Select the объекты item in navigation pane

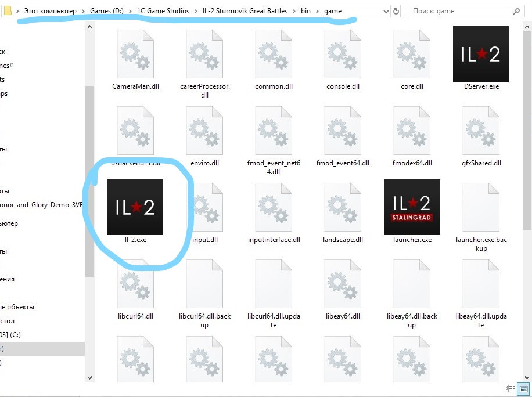17,307
